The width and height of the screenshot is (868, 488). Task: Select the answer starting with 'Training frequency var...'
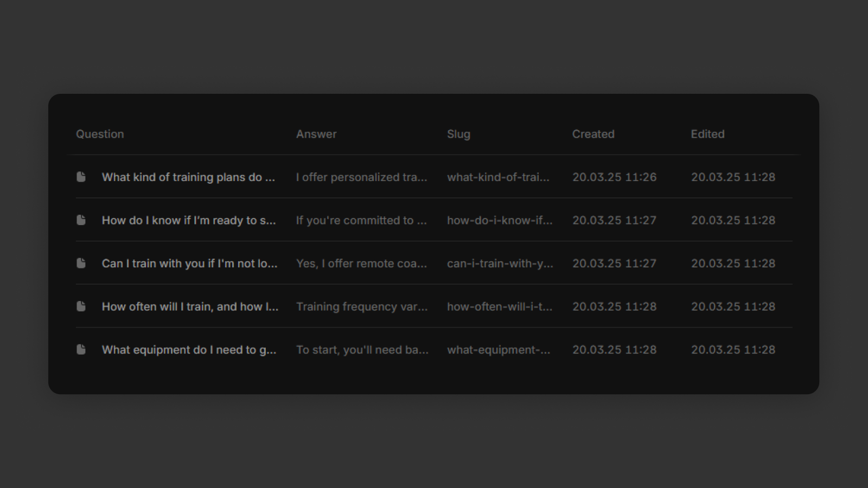pyautogui.click(x=362, y=306)
